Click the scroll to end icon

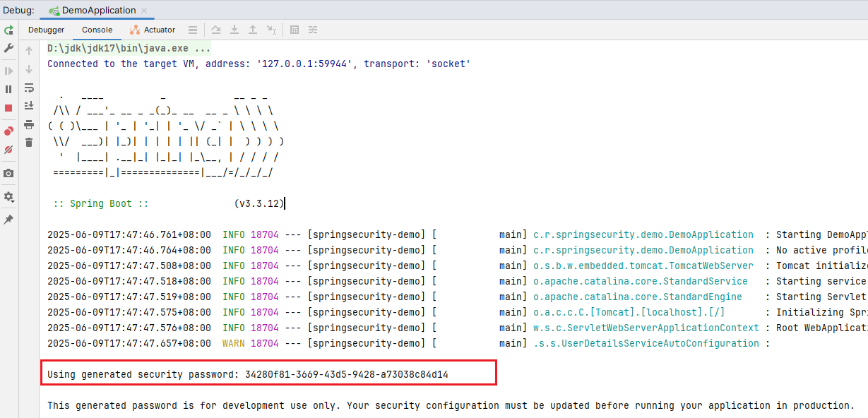point(29,106)
